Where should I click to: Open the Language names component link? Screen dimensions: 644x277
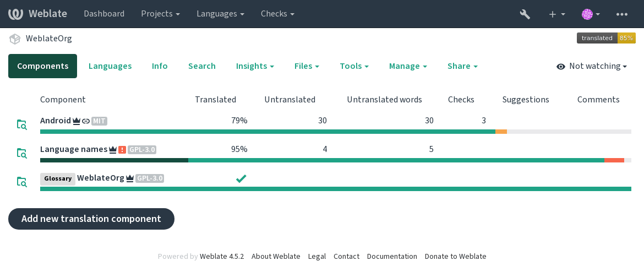[74, 149]
